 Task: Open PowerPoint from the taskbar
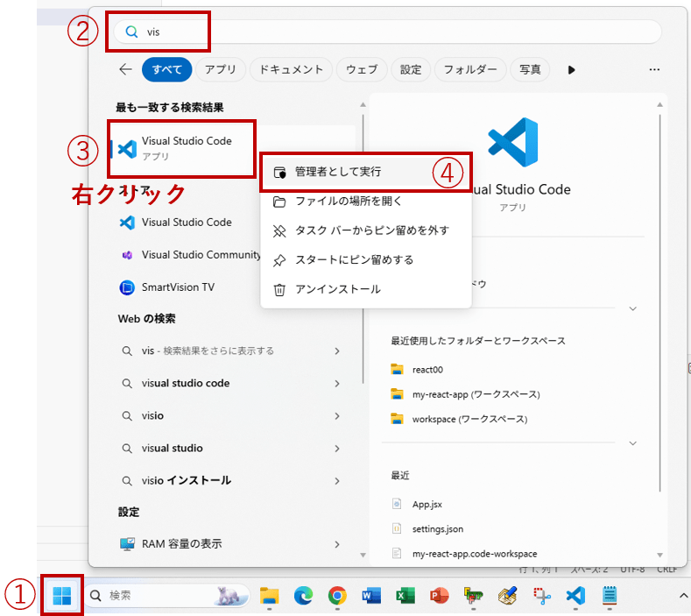[x=439, y=596]
